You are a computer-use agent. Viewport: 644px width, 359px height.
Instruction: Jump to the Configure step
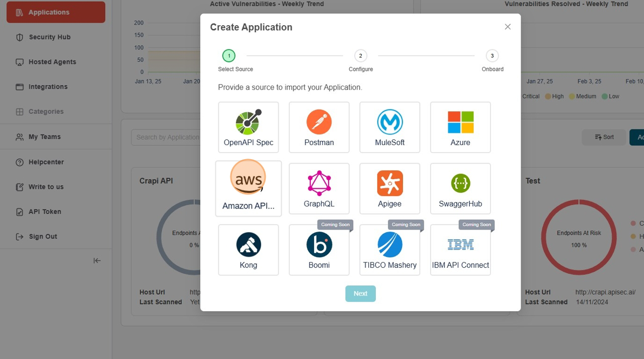tap(360, 56)
